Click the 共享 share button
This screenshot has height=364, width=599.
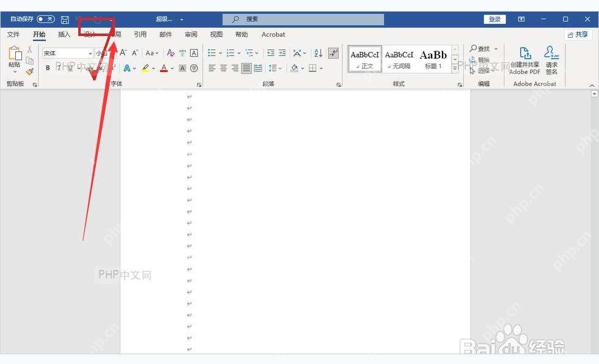coord(578,34)
